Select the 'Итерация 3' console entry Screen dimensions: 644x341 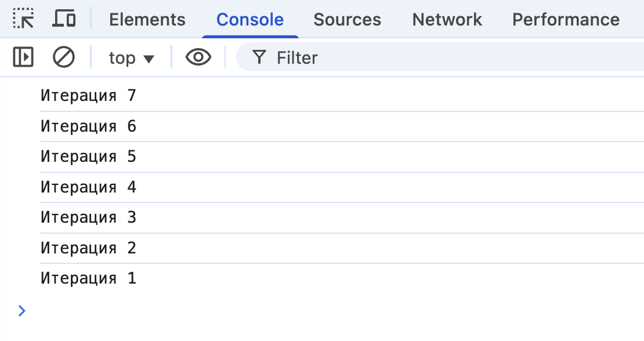[88, 217]
